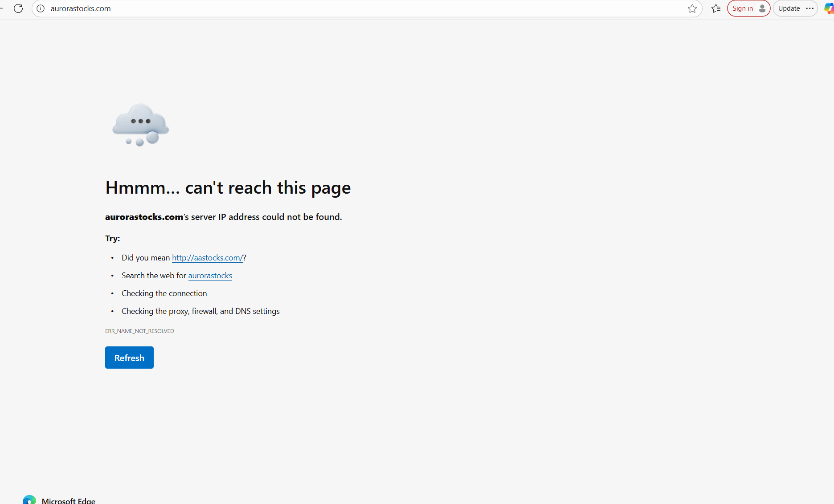This screenshot has height=504, width=834.
Task: Click the red Sign in button
Action: click(x=743, y=8)
